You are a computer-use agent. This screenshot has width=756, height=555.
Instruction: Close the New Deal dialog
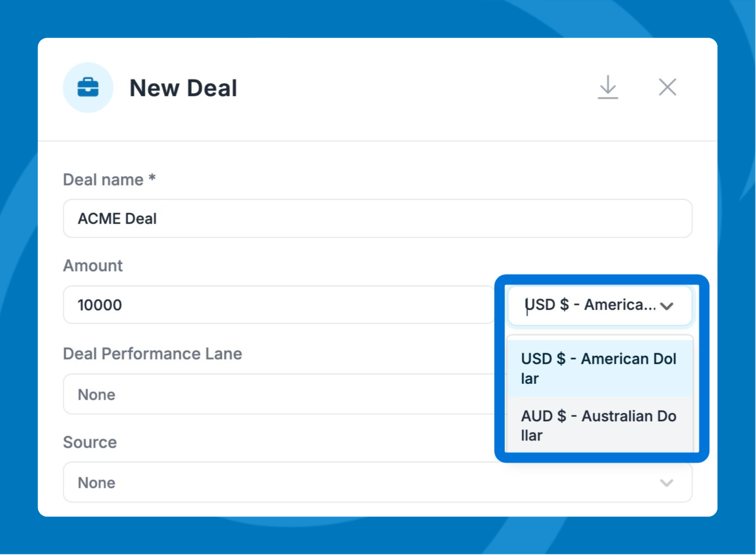click(667, 87)
